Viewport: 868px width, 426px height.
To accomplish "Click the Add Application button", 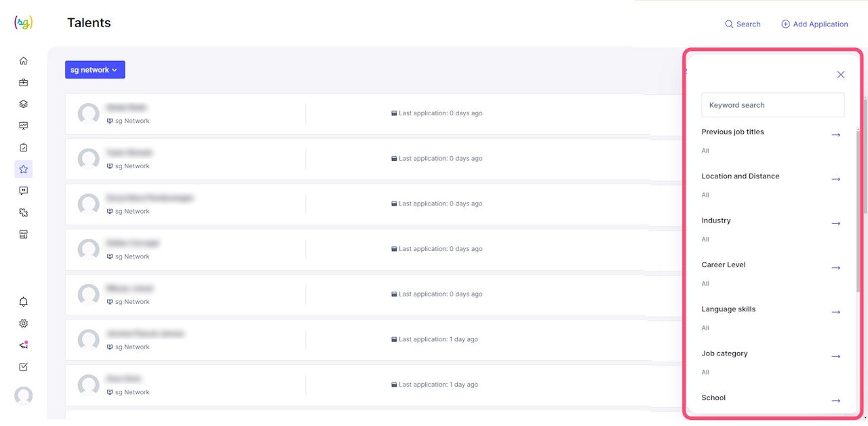I will [x=814, y=24].
